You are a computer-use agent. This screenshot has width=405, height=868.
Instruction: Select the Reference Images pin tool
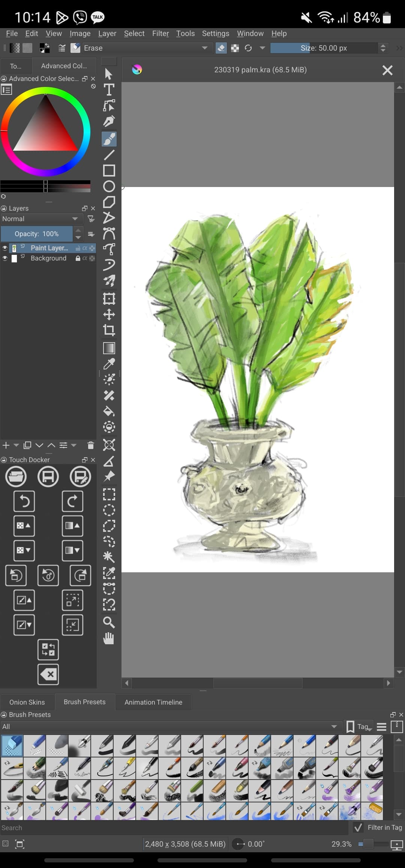[x=109, y=476]
